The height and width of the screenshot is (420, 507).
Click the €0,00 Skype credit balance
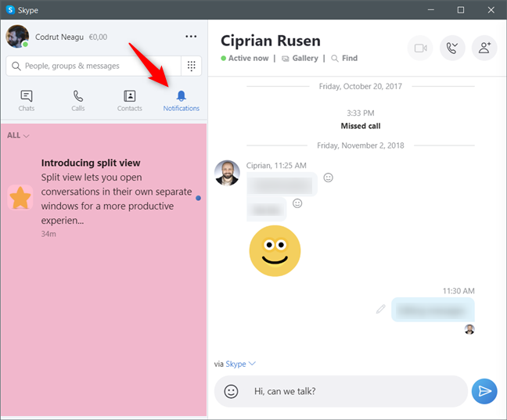98,38
